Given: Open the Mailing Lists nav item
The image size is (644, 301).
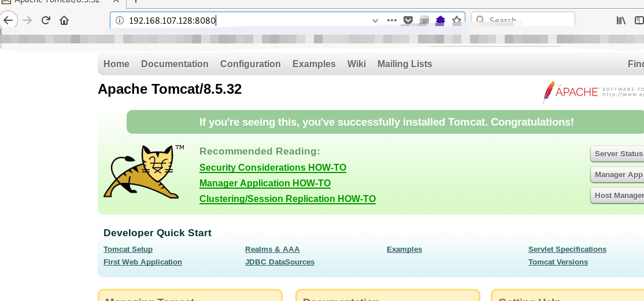Looking at the screenshot, I should [405, 64].
